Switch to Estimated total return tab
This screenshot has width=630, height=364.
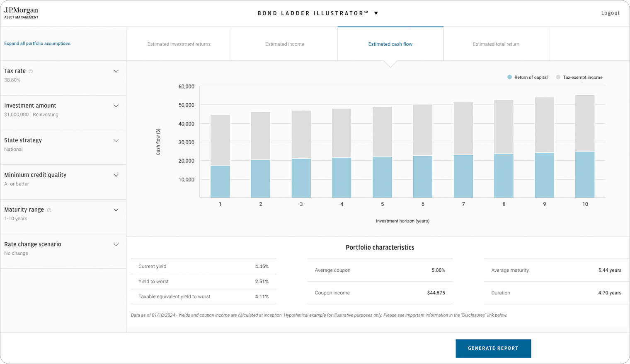(496, 44)
